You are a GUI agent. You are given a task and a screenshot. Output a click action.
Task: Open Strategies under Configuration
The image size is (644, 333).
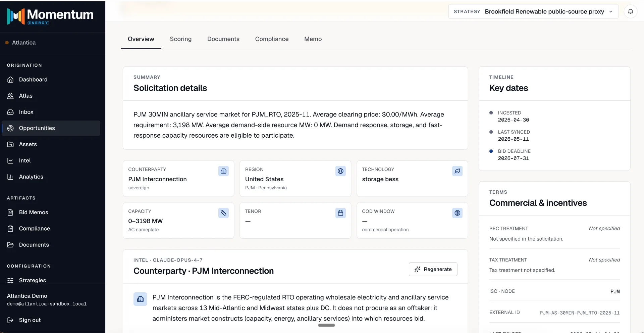click(51, 280)
